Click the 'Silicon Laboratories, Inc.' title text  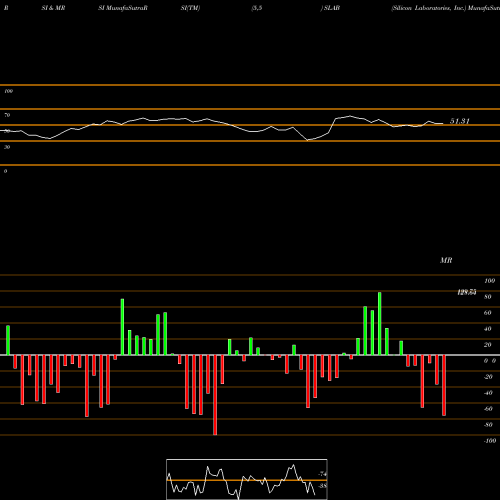tap(429, 8)
